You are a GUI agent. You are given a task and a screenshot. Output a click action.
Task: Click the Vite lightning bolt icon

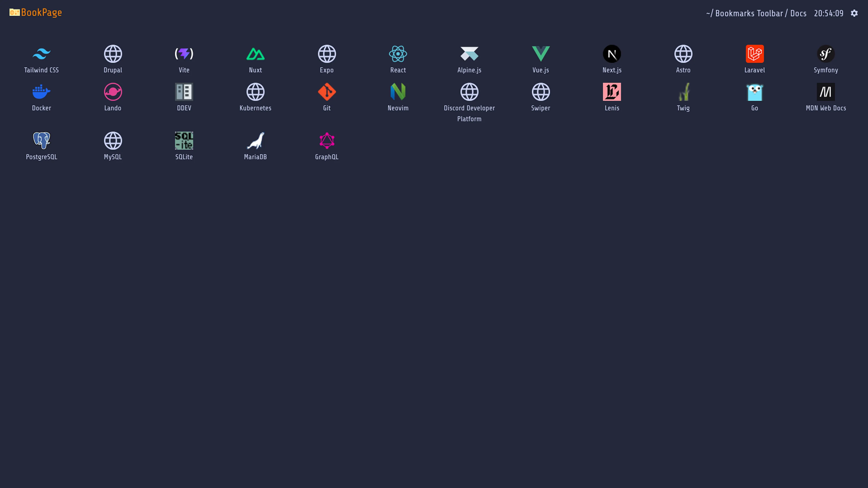pos(184,54)
